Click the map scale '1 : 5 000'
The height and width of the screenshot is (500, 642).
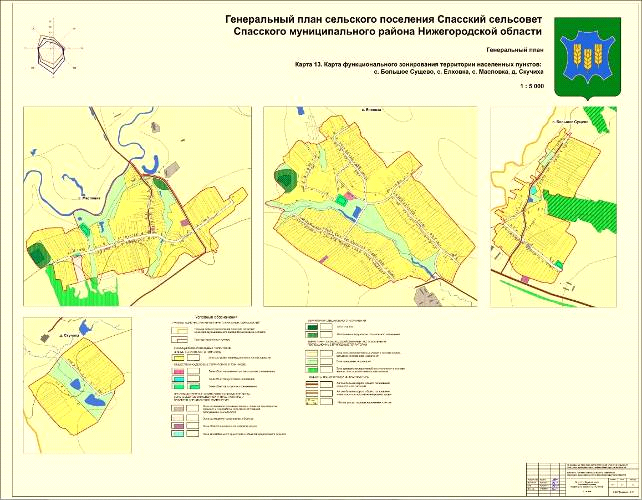click(532, 86)
